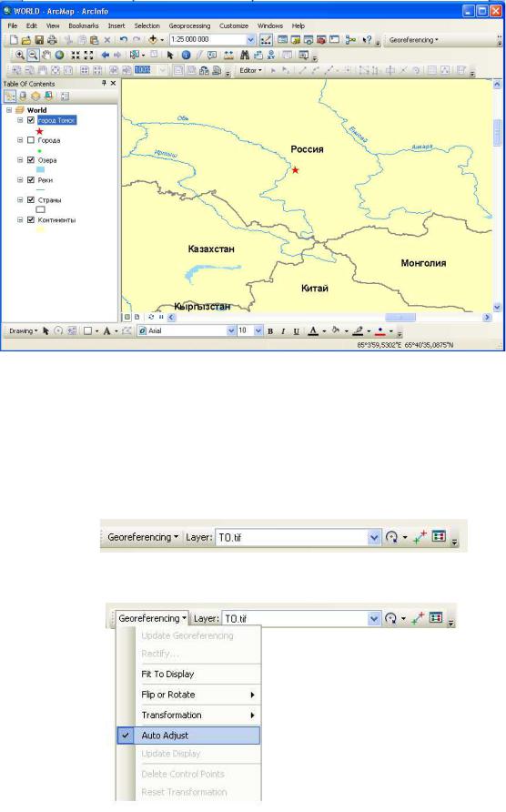The width and height of the screenshot is (506, 812).
Task: Click the map's vertical scroll down arrow
Action: click(497, 307)
